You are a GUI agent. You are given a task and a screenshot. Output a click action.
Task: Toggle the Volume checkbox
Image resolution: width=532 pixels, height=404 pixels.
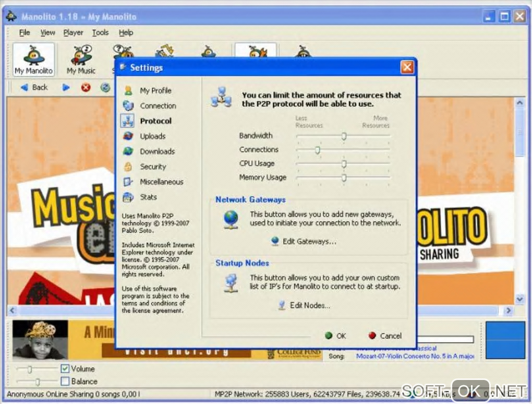[65, 369]
